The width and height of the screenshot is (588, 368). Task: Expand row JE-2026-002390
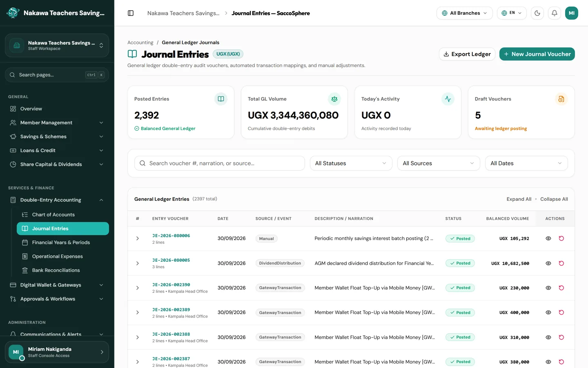138,288
